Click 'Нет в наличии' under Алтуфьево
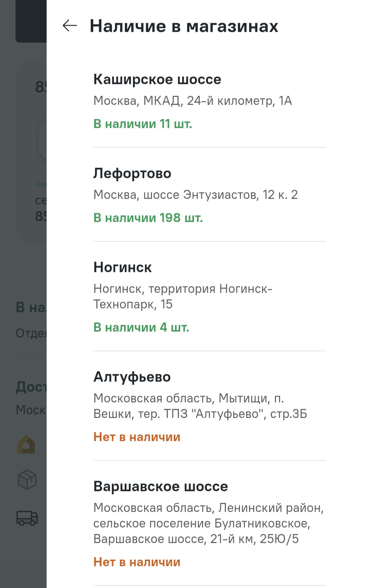373x588 pixels. [x=137, y=437]
